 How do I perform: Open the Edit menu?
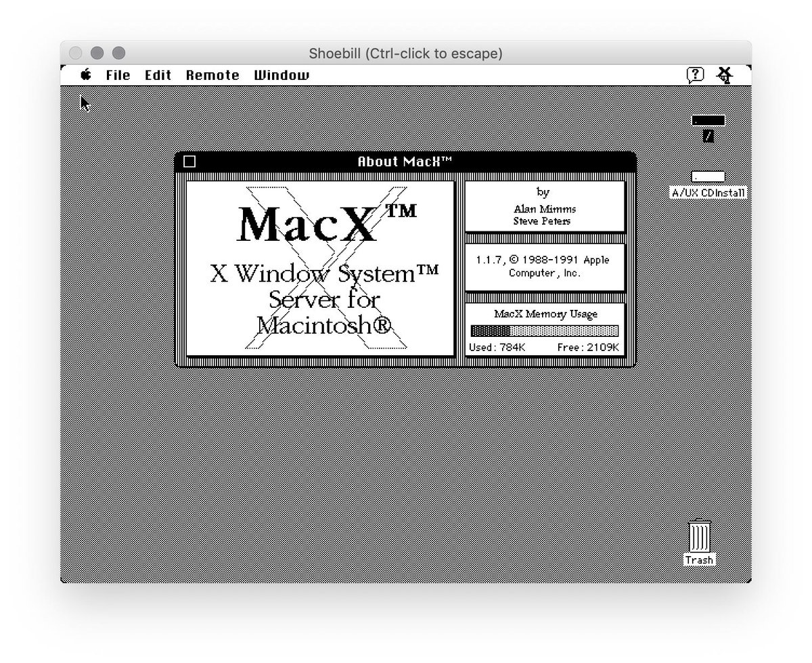158,75
